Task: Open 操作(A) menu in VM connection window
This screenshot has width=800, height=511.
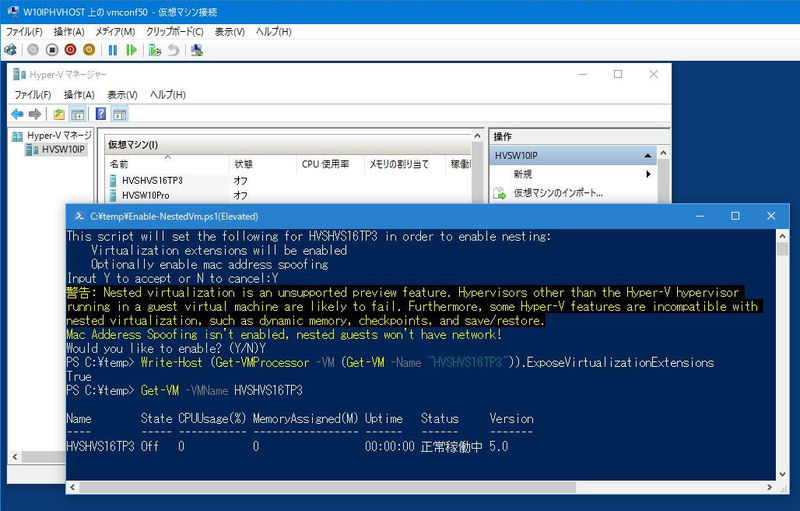Action: [x=69, y=32]
